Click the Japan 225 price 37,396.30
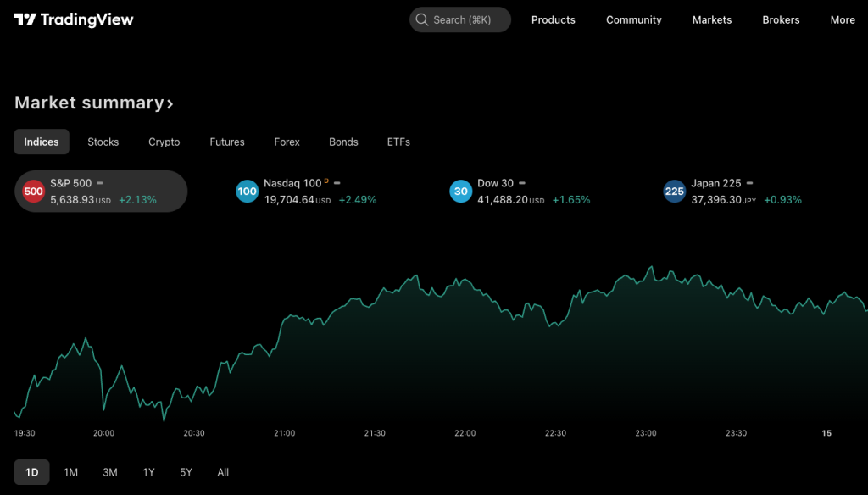 tap(716, 200)
